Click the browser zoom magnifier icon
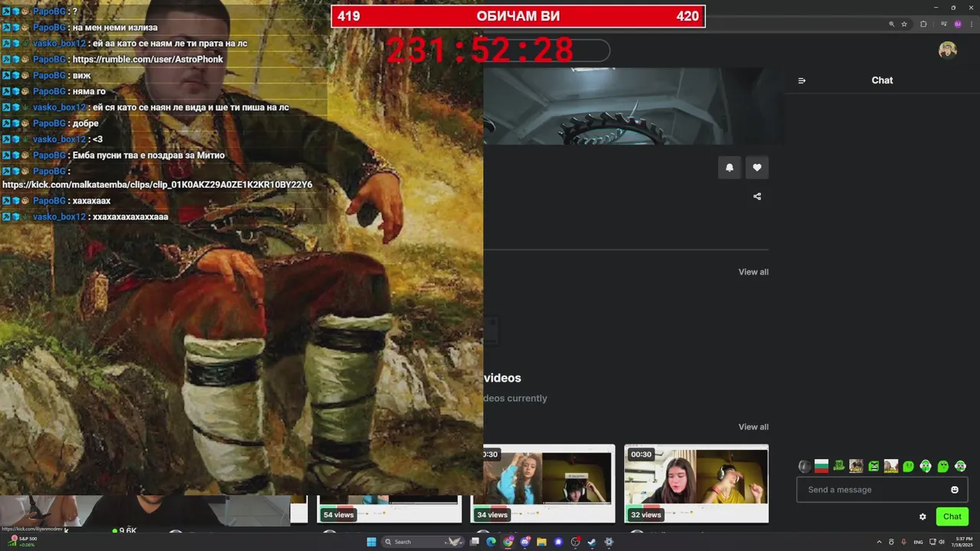This screenshot has width=980, height=551. click(x=891, y=24)
